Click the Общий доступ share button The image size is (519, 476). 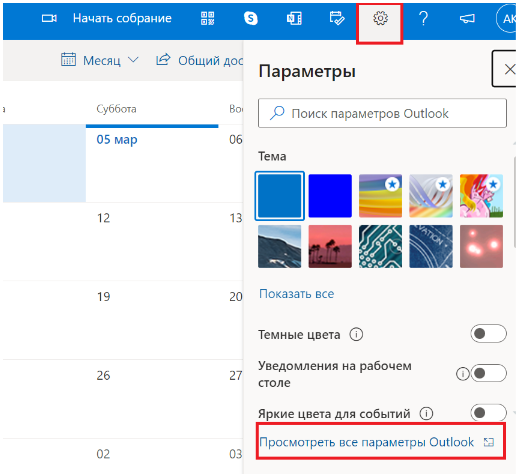(x=199, y=60)
